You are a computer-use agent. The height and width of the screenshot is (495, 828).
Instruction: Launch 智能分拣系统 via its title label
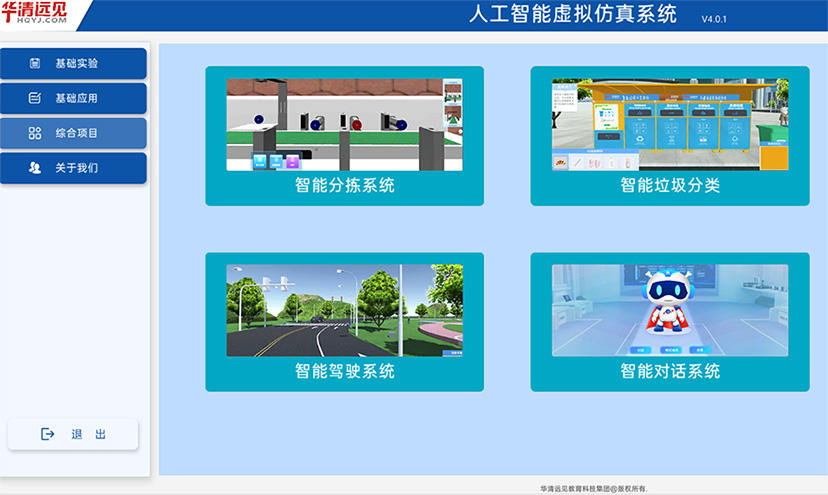click(x=344, y=186)
